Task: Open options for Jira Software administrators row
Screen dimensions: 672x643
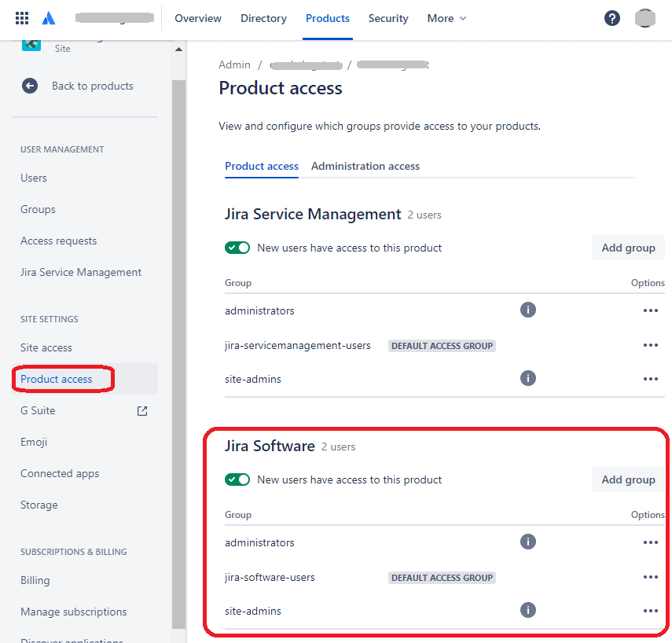Action: coord(651,542)
